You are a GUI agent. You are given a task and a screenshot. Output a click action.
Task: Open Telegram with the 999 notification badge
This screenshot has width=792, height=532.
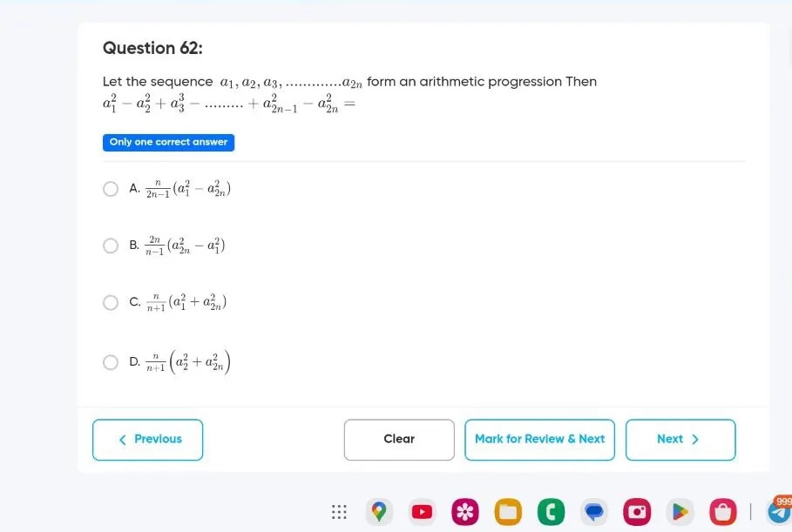click(x=780, y=512)
